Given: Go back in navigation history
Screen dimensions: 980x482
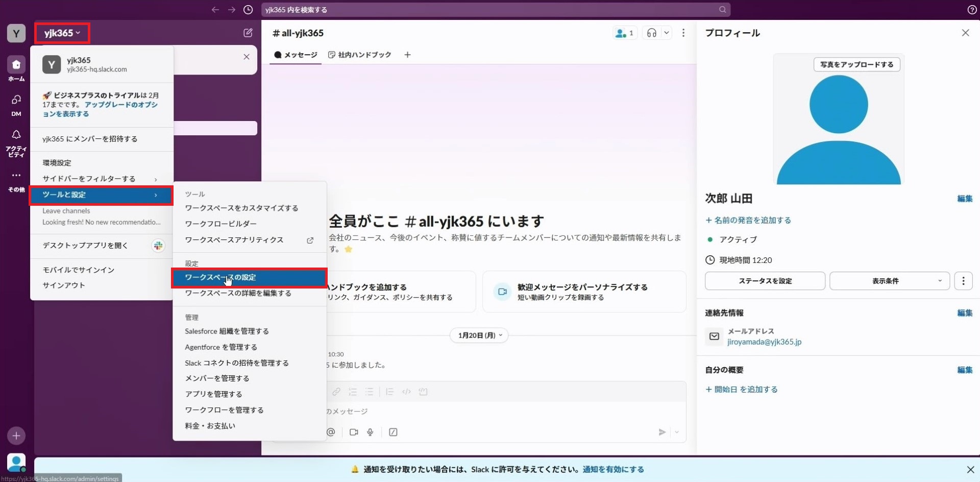Looking at the screenshot, I should [x=215, y=10].
